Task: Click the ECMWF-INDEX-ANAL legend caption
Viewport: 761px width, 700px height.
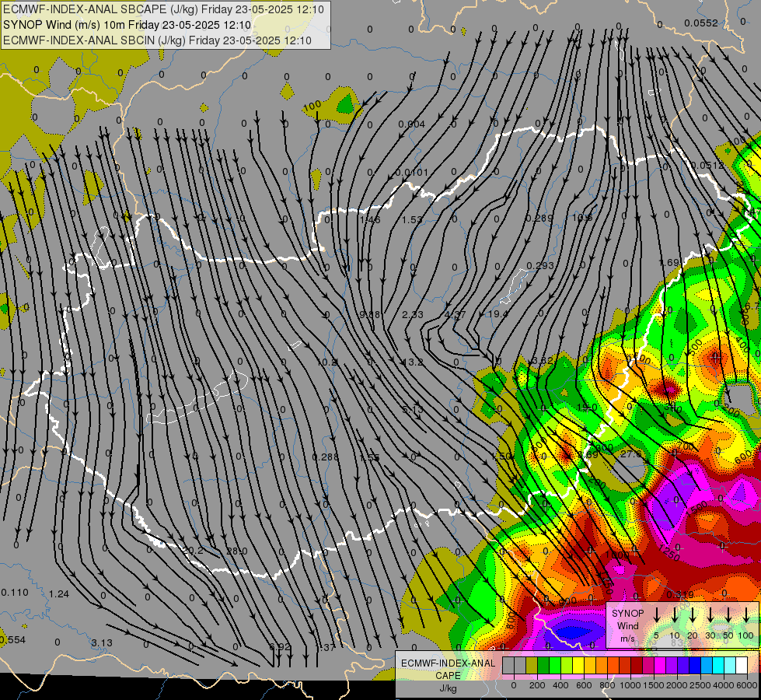Action: (448, 663)
